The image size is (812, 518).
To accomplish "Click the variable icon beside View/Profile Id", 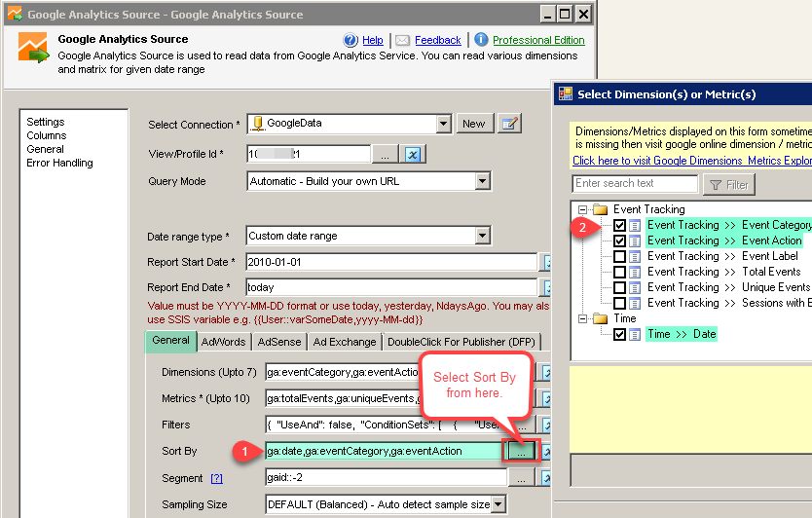I will click(412, 154).
